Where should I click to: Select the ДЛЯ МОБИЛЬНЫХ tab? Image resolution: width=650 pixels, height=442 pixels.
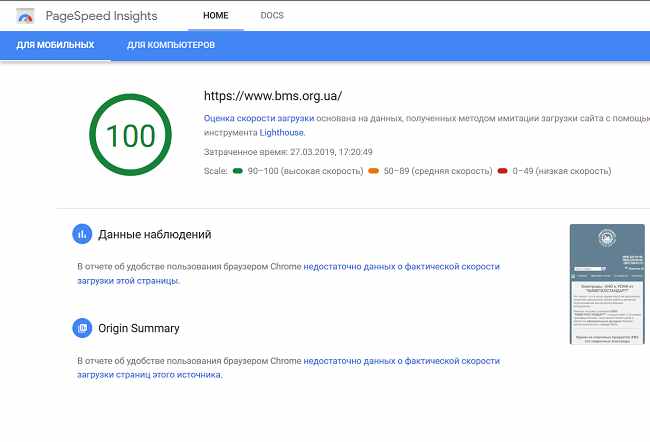click(x=55, y=45)
